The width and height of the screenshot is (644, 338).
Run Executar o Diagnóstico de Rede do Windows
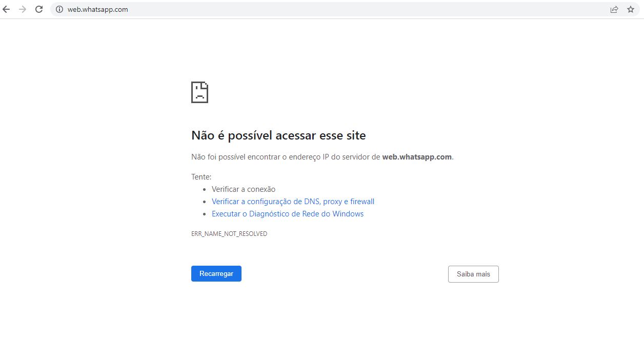pyautogui.click(x=288, y=214)
